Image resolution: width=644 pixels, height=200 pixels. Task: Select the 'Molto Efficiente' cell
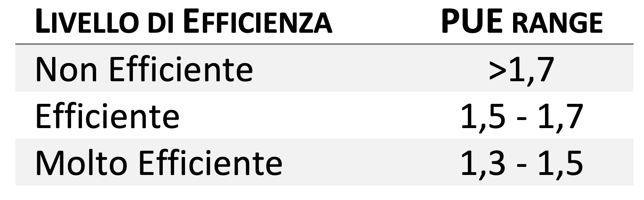click(x=159, y=163)
